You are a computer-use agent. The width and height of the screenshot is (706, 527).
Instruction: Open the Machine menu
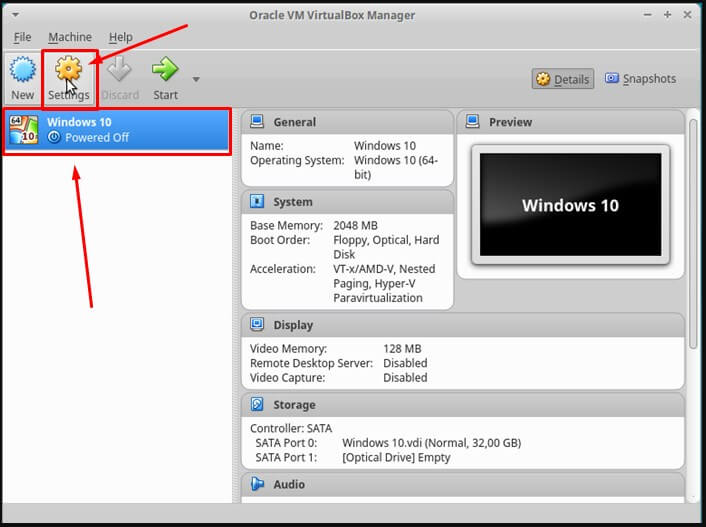click(70, 37)
